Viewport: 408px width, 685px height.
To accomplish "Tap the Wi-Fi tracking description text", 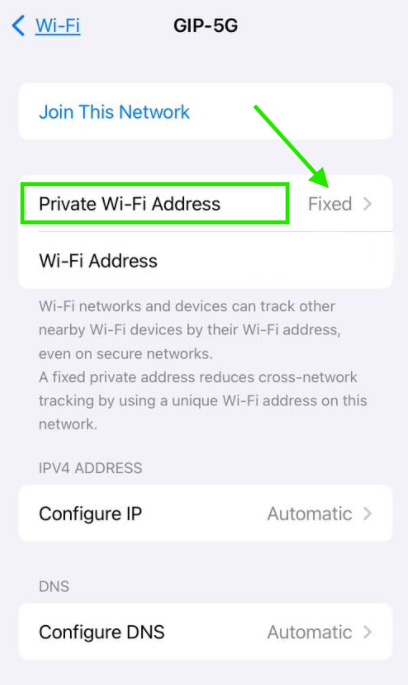I will 189,330.
